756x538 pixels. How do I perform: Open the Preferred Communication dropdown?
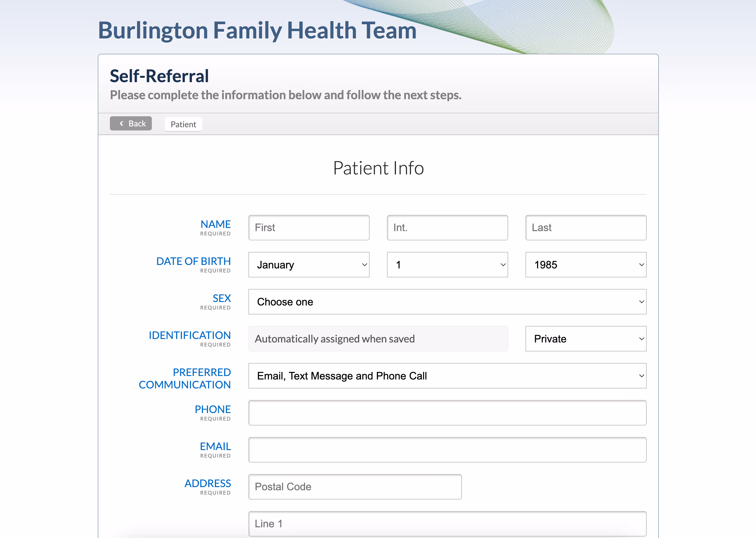point(447,376)
